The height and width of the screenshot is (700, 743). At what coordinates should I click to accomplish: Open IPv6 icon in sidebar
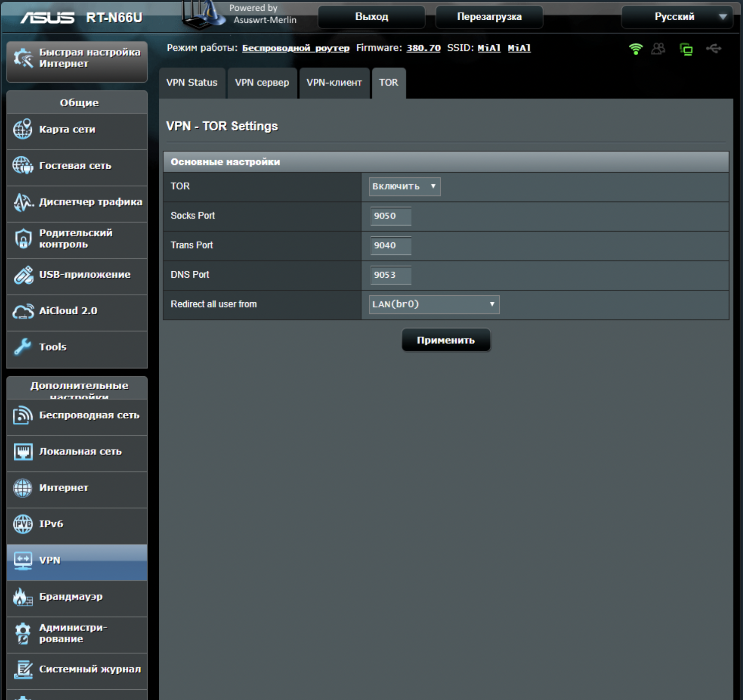(23, 524)
